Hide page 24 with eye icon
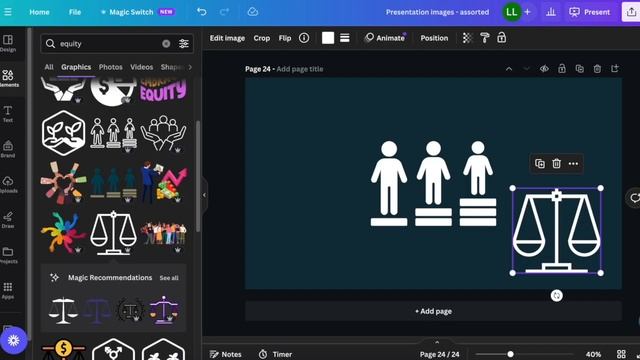 (544, 69)
